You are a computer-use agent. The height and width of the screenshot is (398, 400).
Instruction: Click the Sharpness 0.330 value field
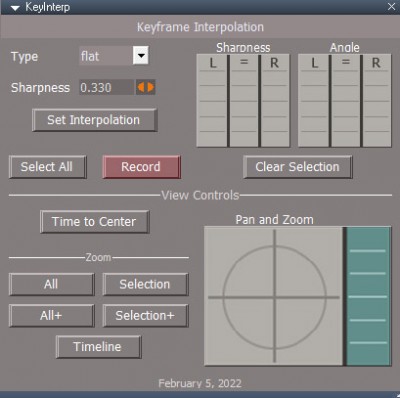107,87
